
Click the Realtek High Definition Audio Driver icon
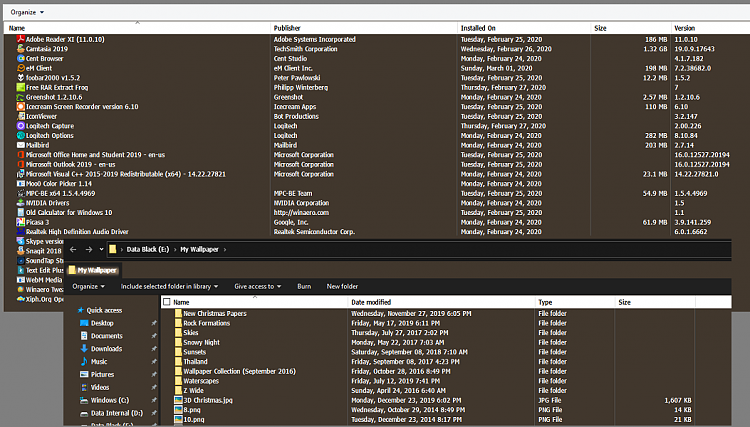(21, 231)
